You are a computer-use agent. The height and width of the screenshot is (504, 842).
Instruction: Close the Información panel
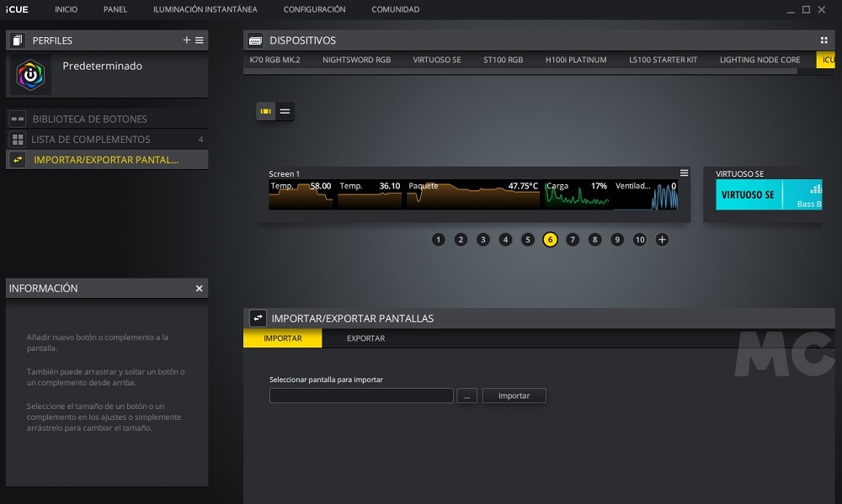coord(200,289)
